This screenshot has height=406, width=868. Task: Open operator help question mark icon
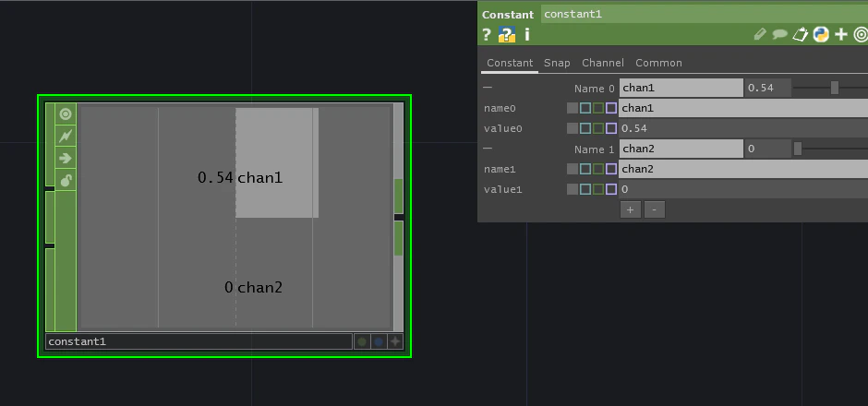point(487,35)
